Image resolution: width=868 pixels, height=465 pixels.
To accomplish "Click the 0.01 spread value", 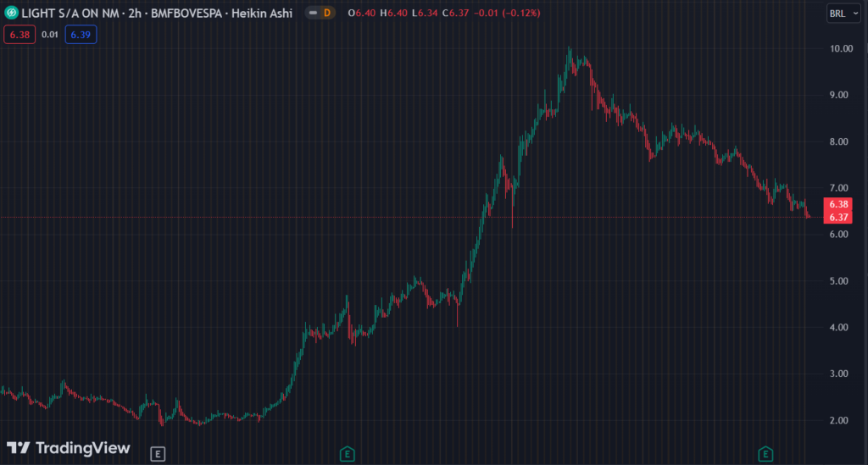I will click(x=50, y=35).
